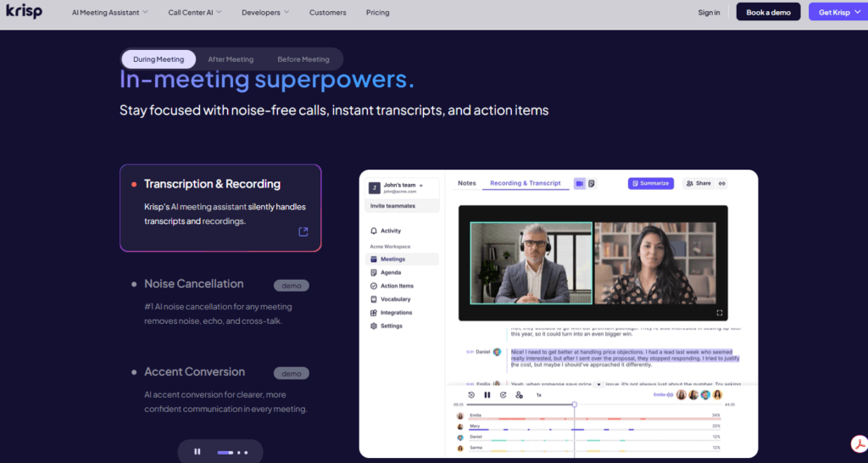
Task: Toggle video camera view icon
Action: (x=580, y=183)
